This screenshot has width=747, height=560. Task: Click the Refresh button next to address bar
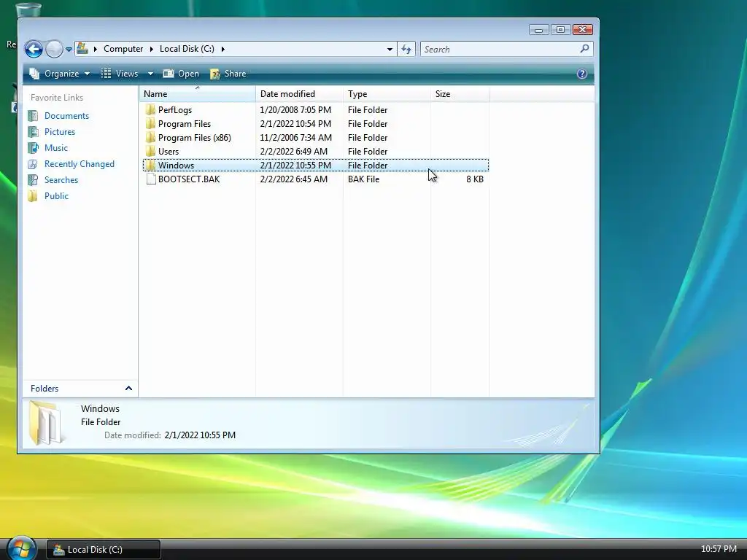coord(406,49)
